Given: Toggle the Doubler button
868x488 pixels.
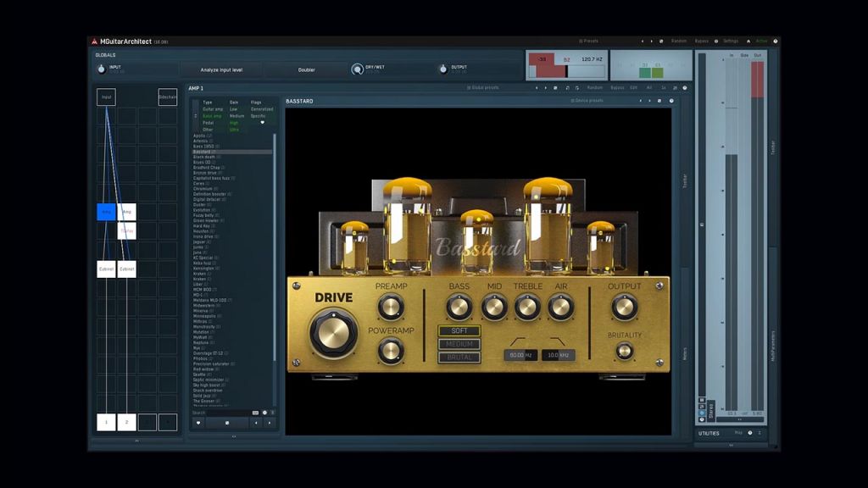Looking at the screenshot, I should (x=306, y=69).
